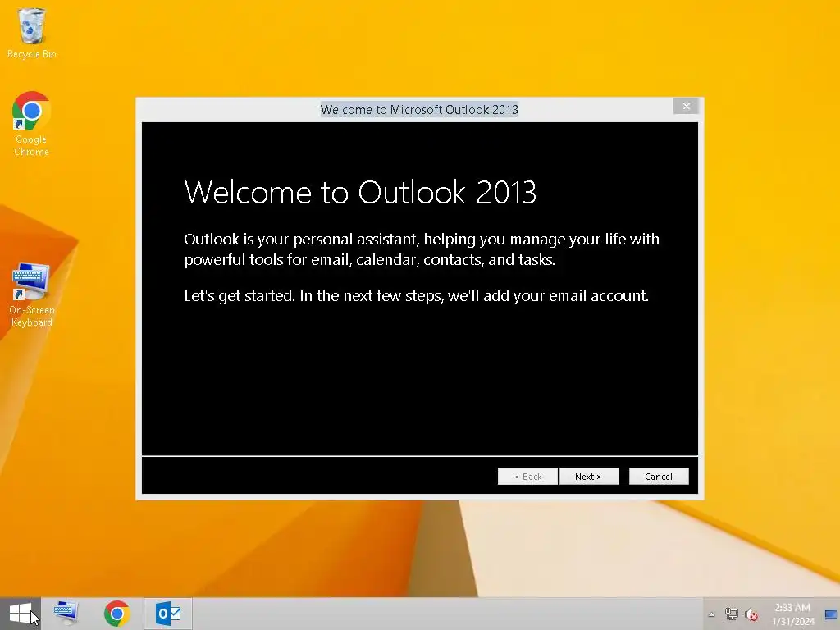The width and height of the screenshot is (840, 630).
Task: Cancel the Outlook 2013 setup wizard
Action: coord(659,477)
